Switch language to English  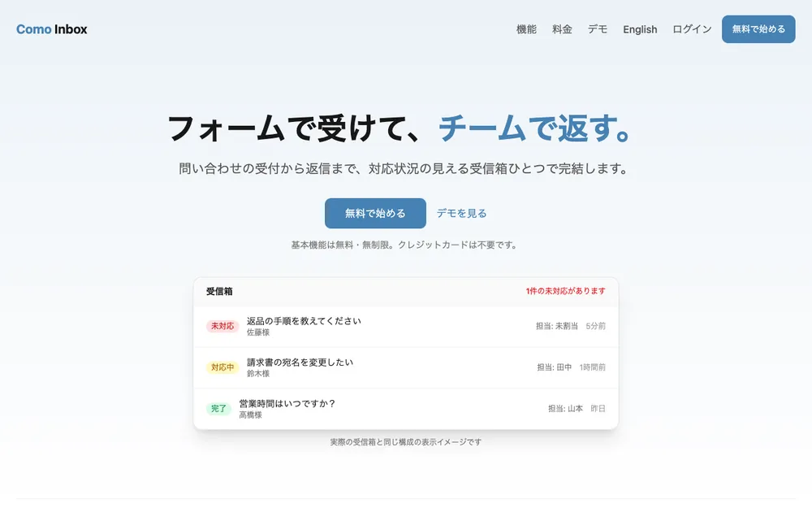pos(640,29)
